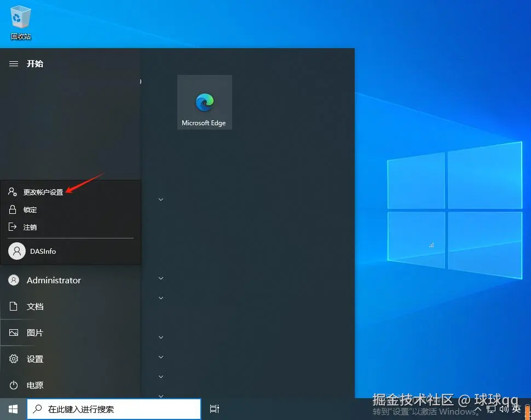Open 图片 from the Start sidebar
Image resolution: width=531 pixels, height=420 pixels.
click(x=71, y=332)
